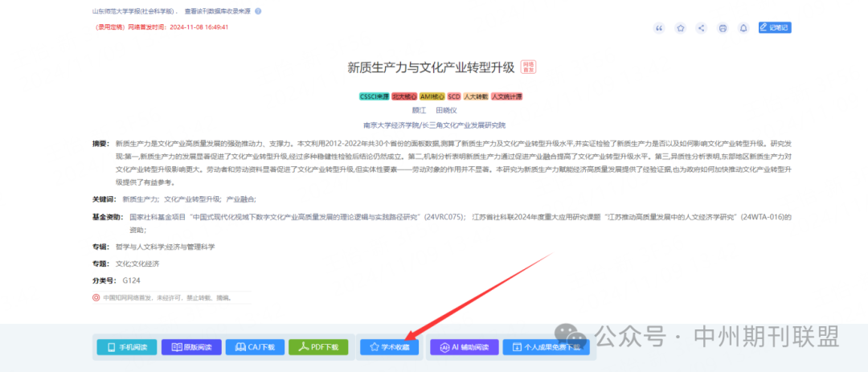Viewport: 868px width, 372px height.
Task: Click the 中国知网网络首发 copyright notice
Action: [x=166, y=297]
